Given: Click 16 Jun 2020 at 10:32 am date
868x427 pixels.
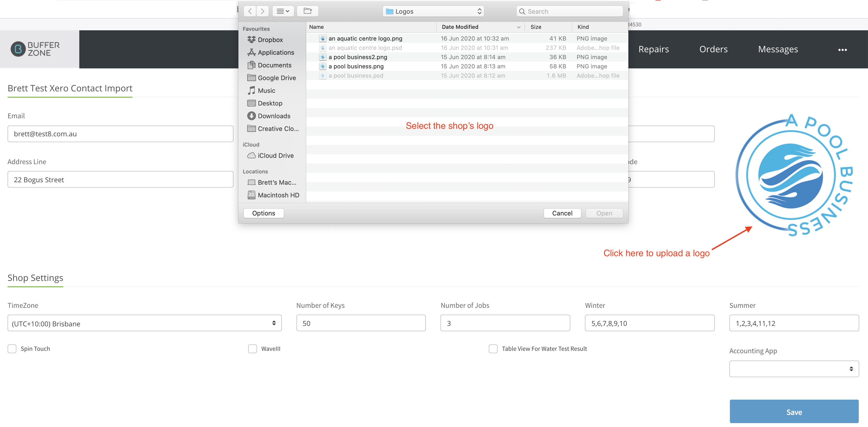Looking at the screenshot, I should tap(475, 38).
